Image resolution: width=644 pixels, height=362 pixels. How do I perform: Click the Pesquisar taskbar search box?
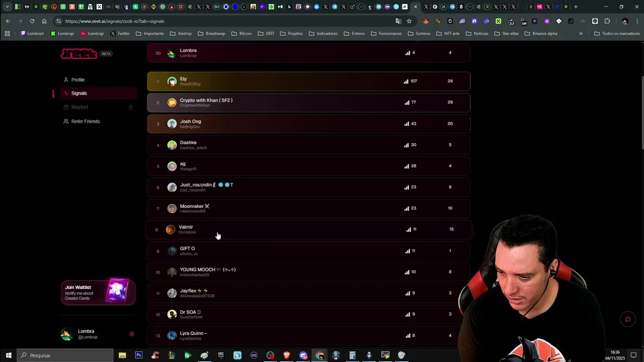pyautogui.click(x=65, y=355)
